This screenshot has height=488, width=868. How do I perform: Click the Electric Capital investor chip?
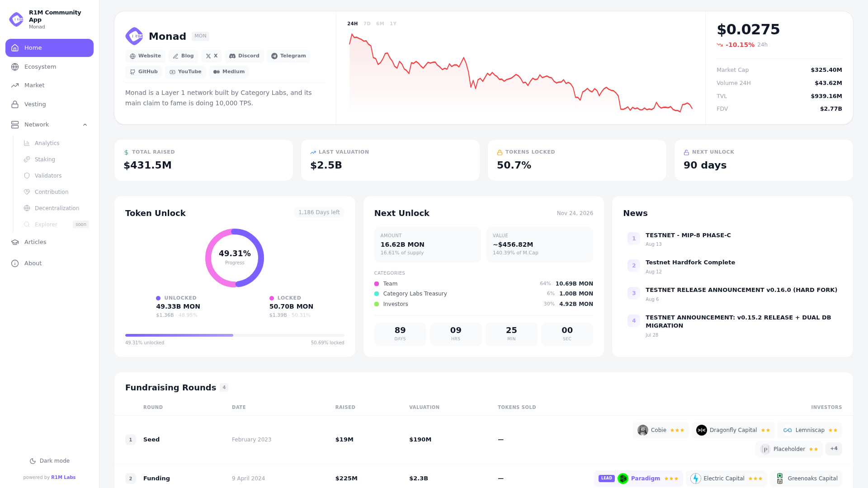coord(726,479)
